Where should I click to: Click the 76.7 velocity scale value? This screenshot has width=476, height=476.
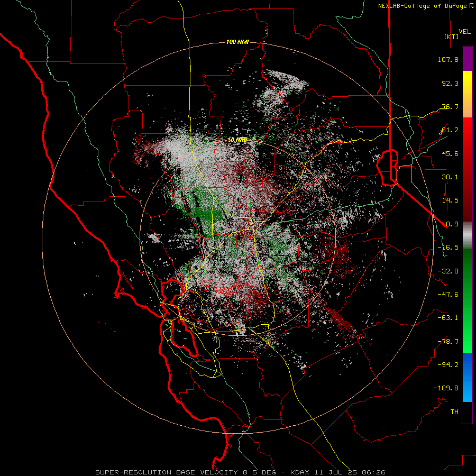(x=450, y=106)
